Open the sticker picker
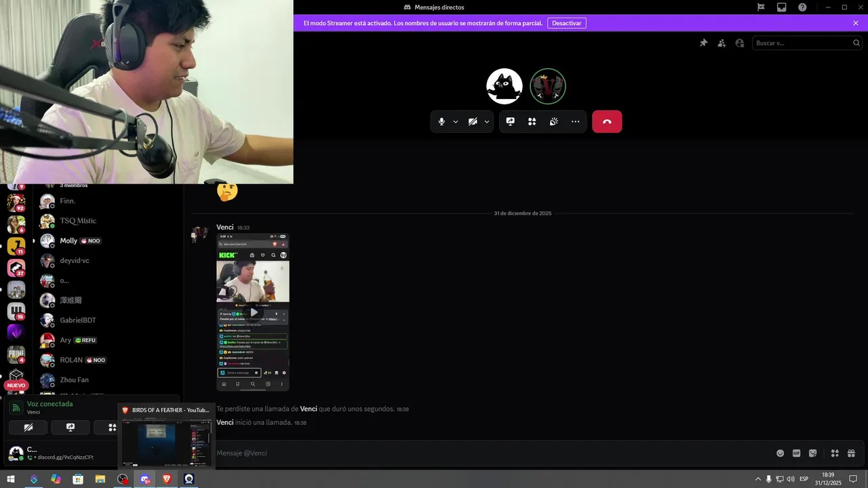Image resolution: width=868 pixels, height=488 pixels. pos(813,453)
